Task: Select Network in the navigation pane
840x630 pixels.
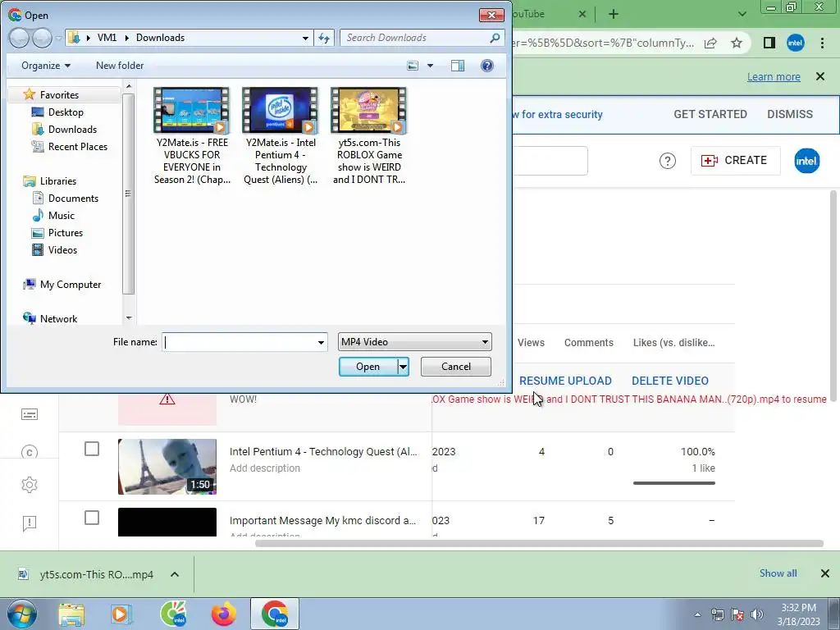Action: tap(58, 319)
